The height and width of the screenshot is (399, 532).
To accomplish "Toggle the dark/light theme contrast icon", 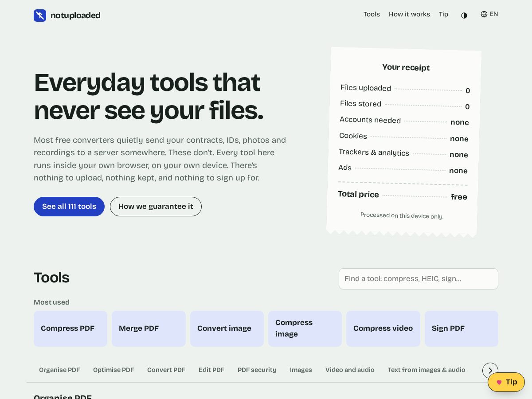I will pos(464,15).
